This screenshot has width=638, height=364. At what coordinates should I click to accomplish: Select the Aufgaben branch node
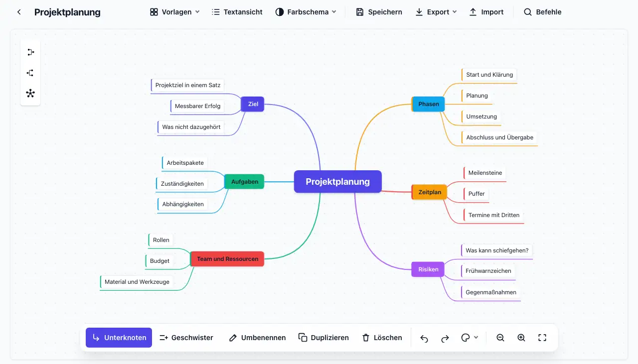pyautogui.click(x=244, y=182)
